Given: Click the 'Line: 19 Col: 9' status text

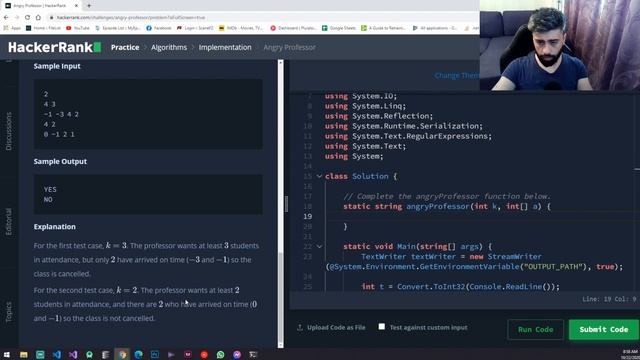Looking at the screenshot, I should point(609,299).
